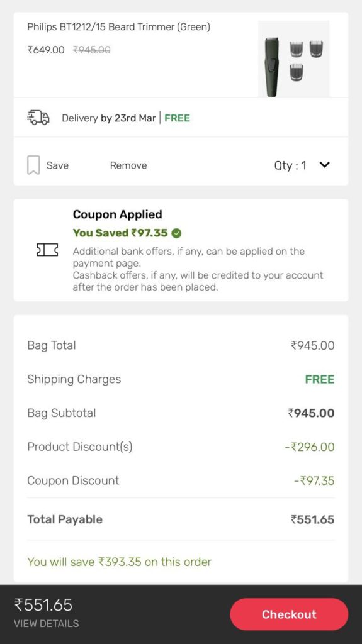Viewport: 362px width, 644px height.
Task: Click the coupon ticket icon
Action: 47,250
